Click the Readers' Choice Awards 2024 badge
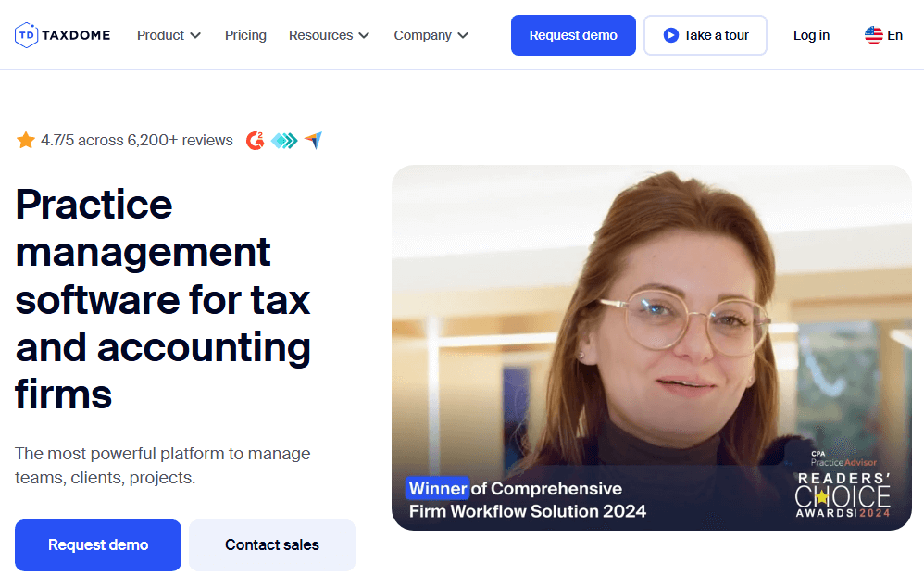This screenshot has width=924, height=588. click(x=843, y=484)
